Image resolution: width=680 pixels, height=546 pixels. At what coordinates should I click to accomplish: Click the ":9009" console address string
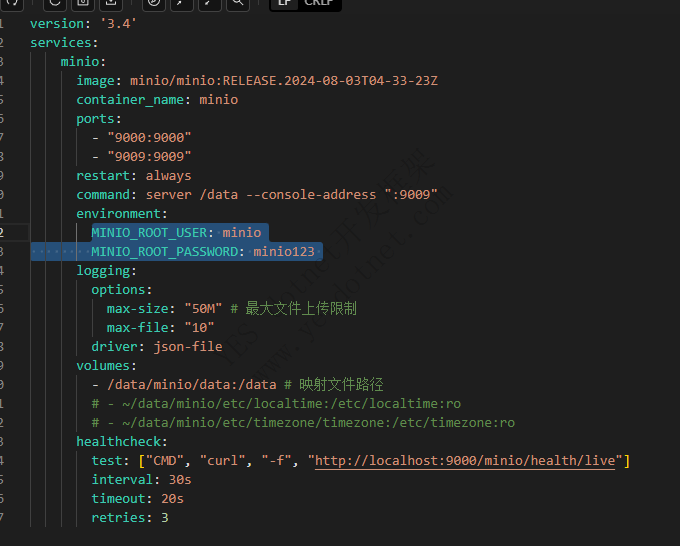[x=411, y=195]
